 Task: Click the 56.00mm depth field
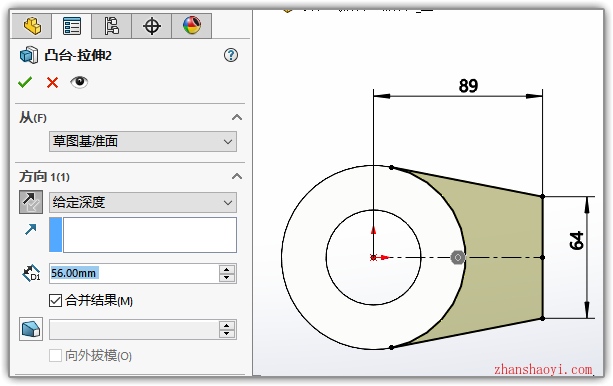click(134, 273)
